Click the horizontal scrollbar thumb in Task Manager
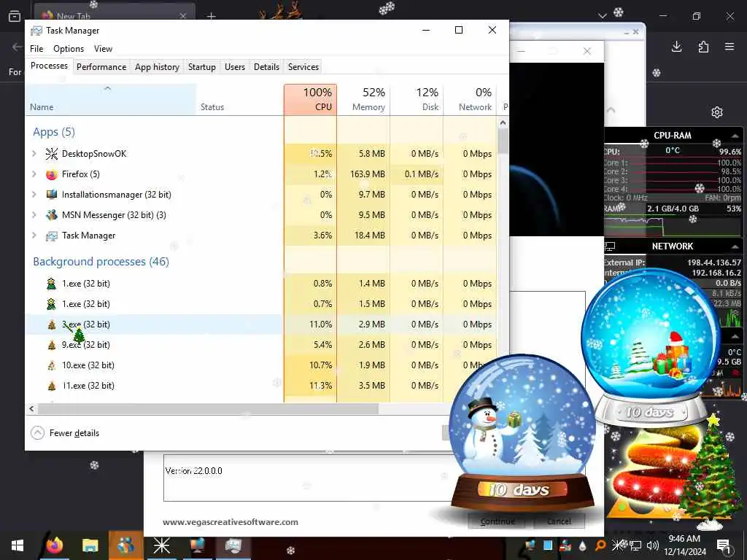 tap(208, 408)
